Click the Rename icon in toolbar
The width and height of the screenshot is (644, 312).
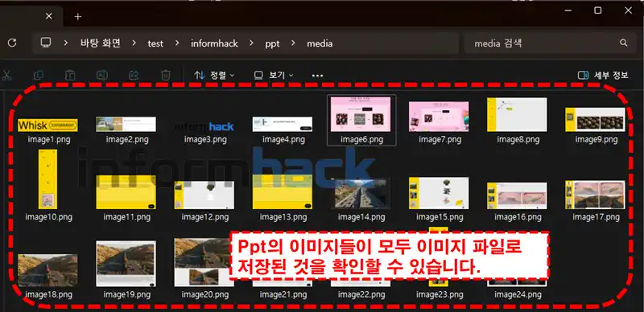coord(102,75)
